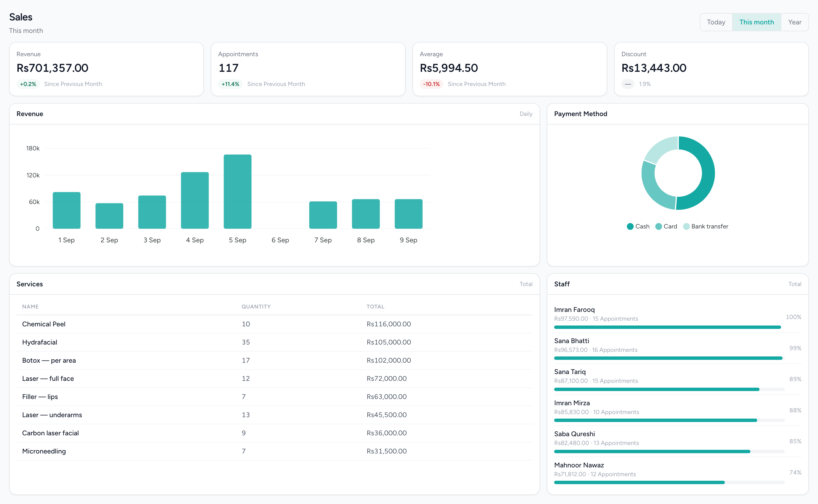Select the Laser — underarms row

(x=274, y=415)
